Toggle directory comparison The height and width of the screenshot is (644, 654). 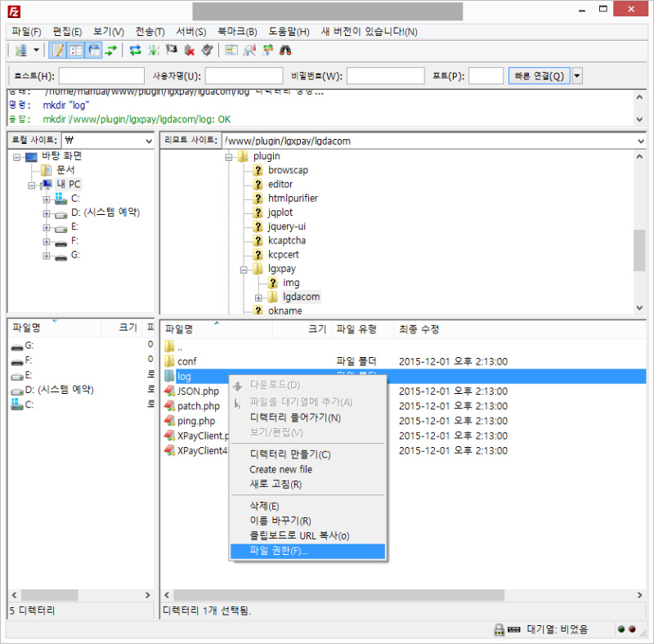coord(249,51)
